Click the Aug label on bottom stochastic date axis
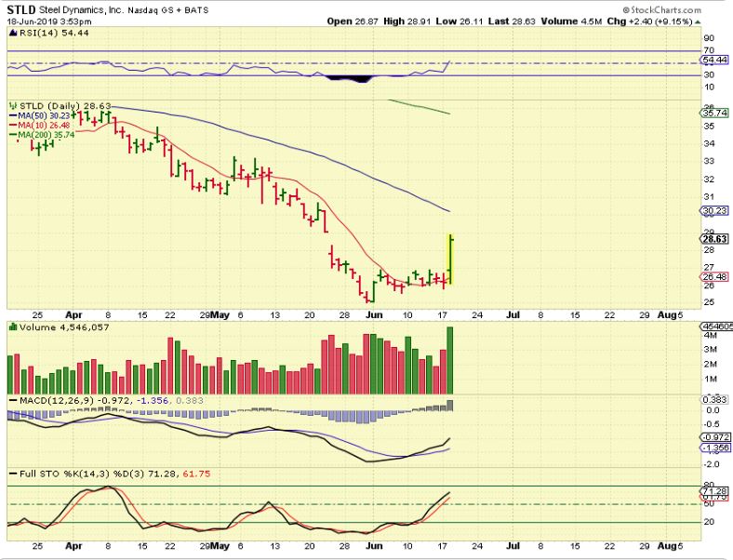Viewport: 733px width, 560px height. point(666,545)
